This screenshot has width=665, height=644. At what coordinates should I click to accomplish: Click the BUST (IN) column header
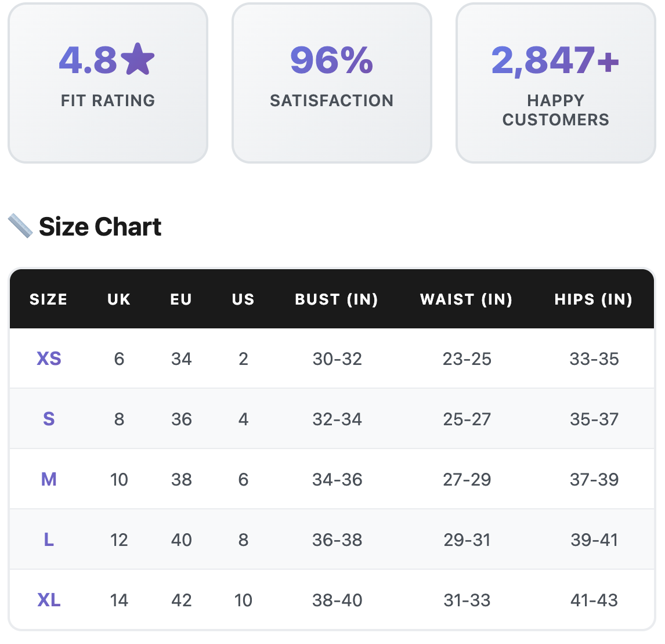click(337, 299)
